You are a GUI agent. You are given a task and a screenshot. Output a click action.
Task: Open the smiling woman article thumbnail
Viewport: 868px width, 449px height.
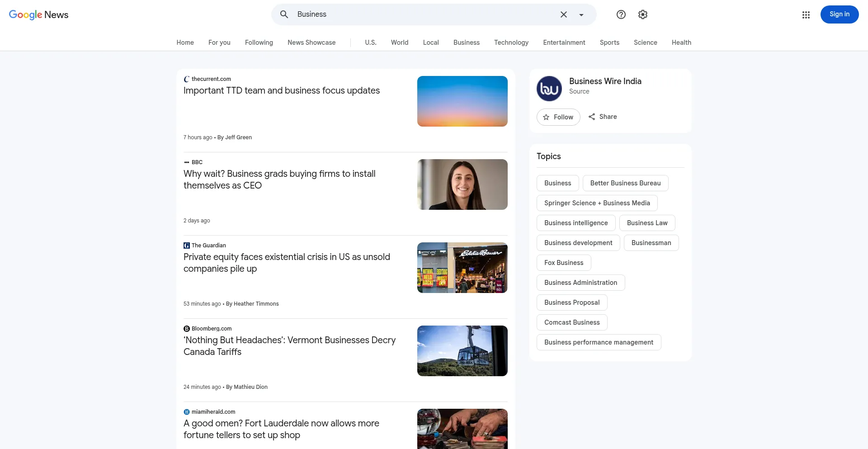(x=462, y=184)
